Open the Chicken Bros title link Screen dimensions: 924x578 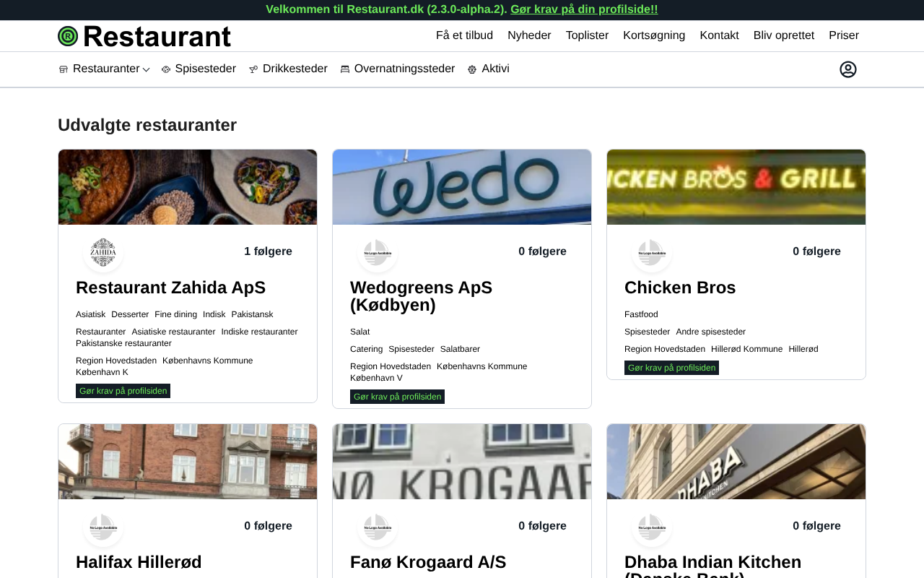(680, 288)
